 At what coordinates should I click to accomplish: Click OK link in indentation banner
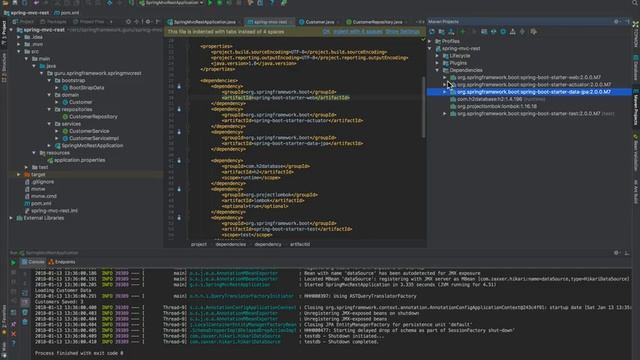click(x=326, y=32)
